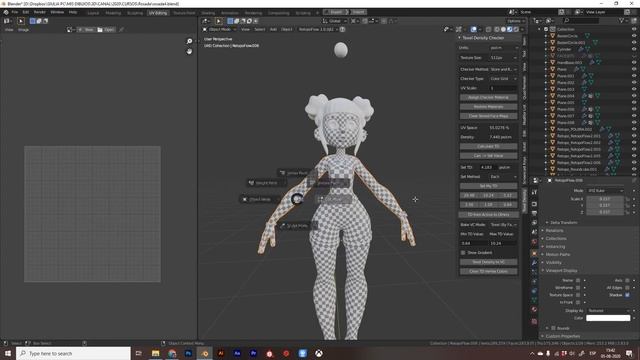Open the Set Method dropdown
Image resolution: width=640 pixels, height=360 pixels.
pos(503,177)
